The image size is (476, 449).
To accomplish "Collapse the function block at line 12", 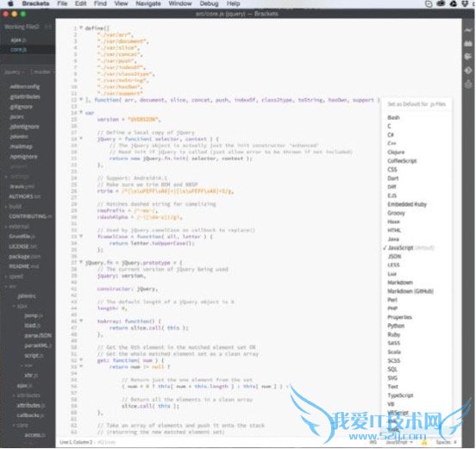I will coord(81,99).
